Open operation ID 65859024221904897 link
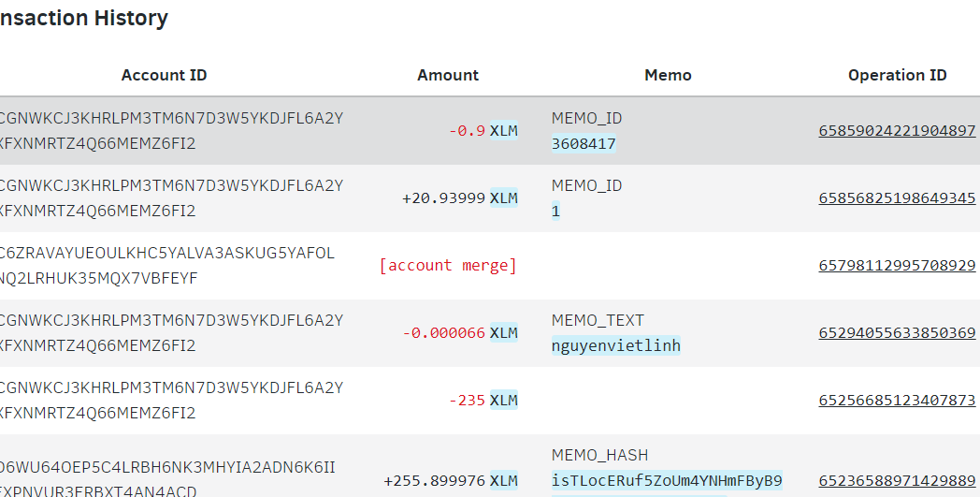Screen dimensions: 980x497 pyautogui.click(x=897, y=131)
